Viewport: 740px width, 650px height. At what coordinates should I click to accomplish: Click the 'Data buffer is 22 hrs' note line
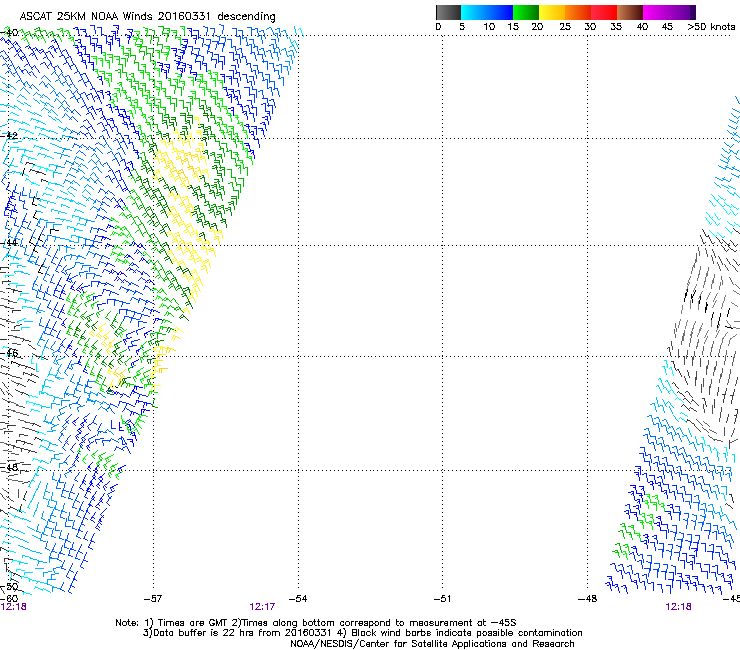362,633
